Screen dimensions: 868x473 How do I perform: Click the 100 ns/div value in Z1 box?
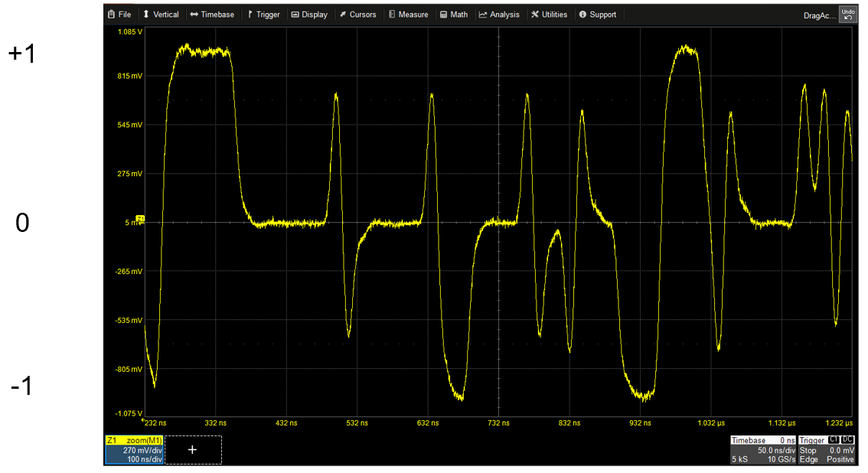(x=145, y=459)
